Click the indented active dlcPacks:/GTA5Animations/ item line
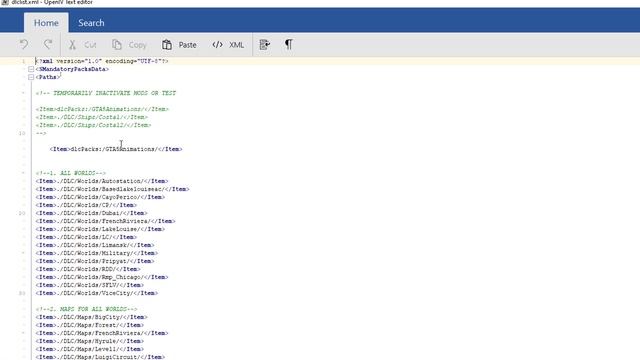Image resolution: width=640 pixels, height=360 pixels. [116, 149]
